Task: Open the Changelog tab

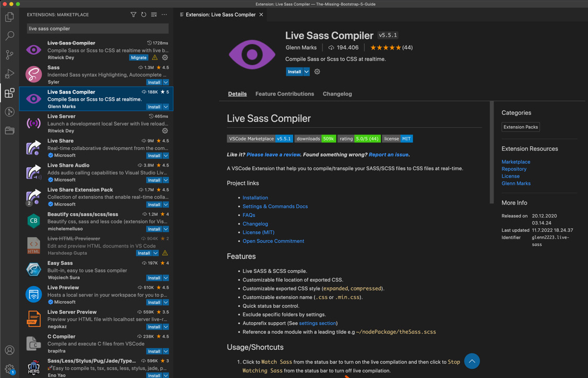Action: pyautogui.click(x=337, y=94)
